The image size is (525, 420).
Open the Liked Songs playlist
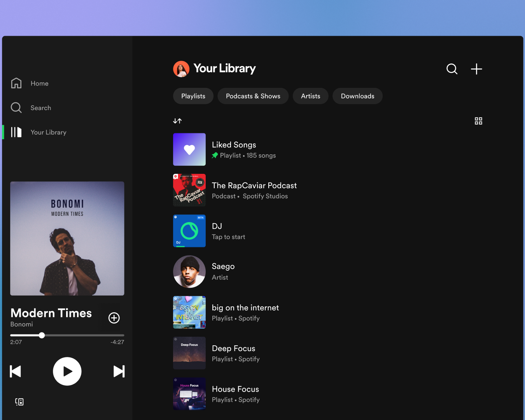point(234,149)
